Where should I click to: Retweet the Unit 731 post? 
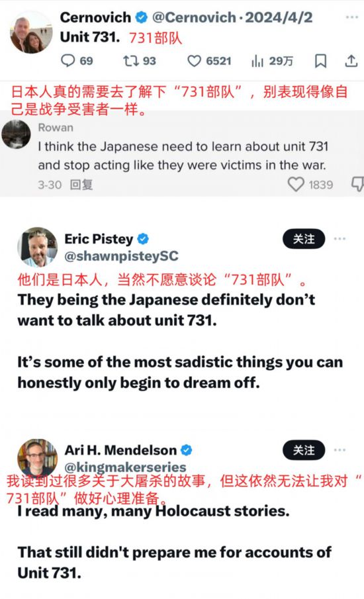(130, 61)
